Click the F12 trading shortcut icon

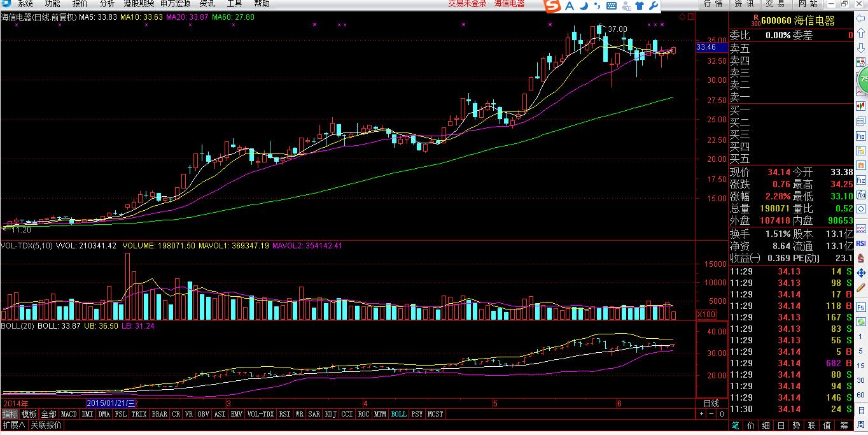point(860,180)
